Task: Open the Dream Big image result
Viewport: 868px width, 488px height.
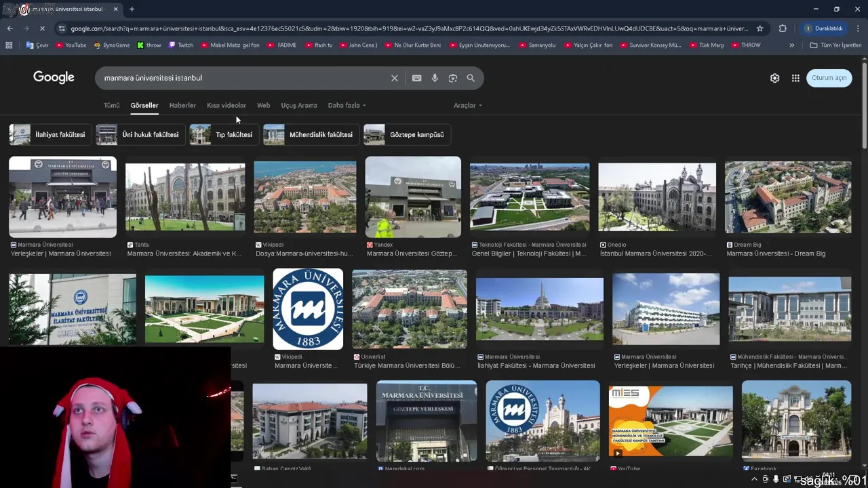Action: tap(788, 197)
